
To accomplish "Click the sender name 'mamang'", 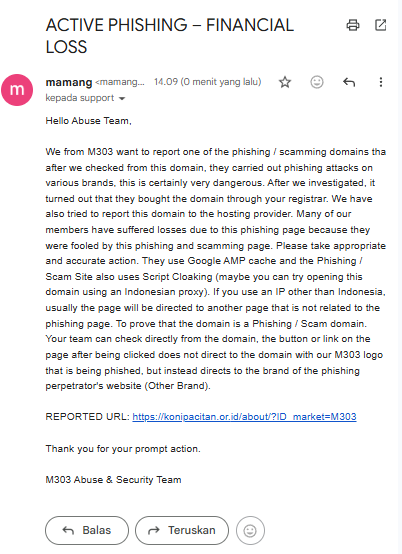I will coord(69,82).
